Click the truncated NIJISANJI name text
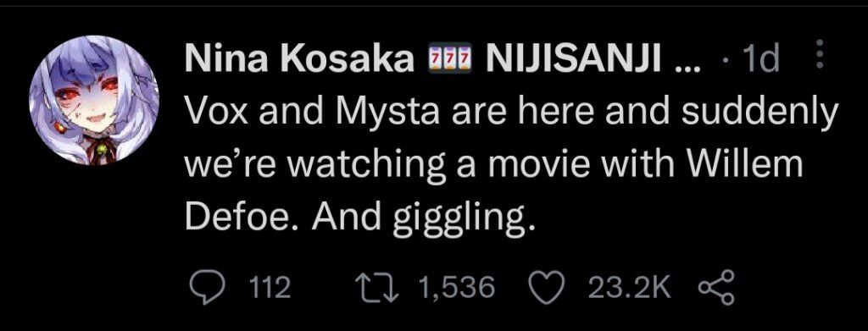 tap(572, 58)
